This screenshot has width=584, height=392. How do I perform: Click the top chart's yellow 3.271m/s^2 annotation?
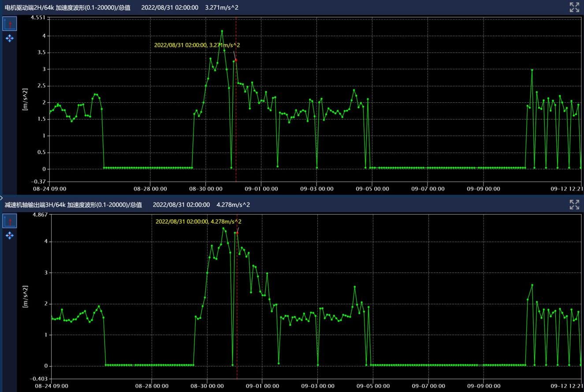tap(197, 45)
